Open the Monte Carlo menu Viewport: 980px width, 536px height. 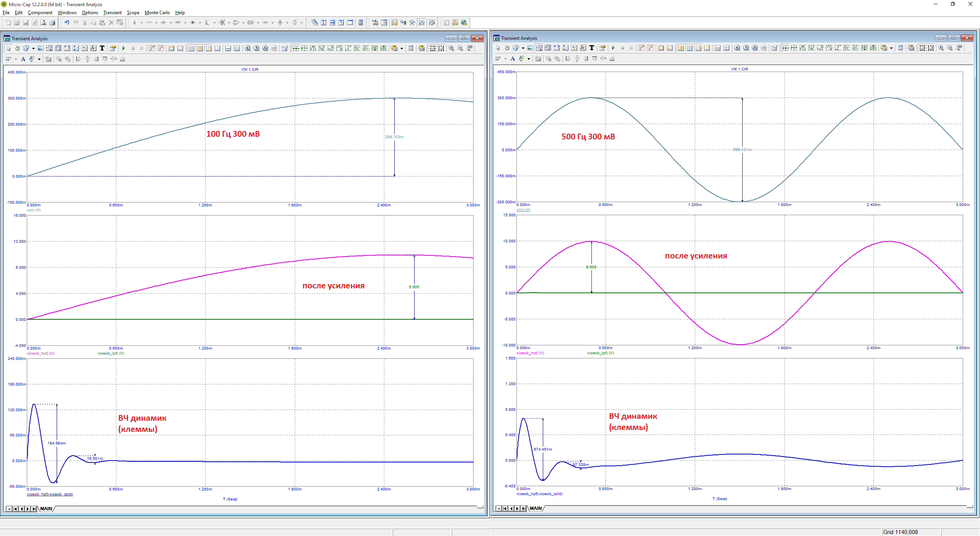pos(157,13)
